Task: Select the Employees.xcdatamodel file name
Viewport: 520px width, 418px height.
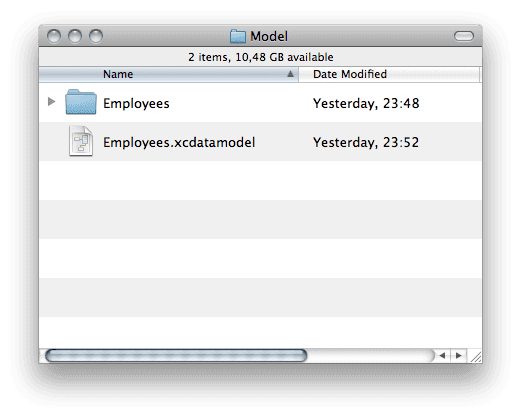Action: (179, 142)
